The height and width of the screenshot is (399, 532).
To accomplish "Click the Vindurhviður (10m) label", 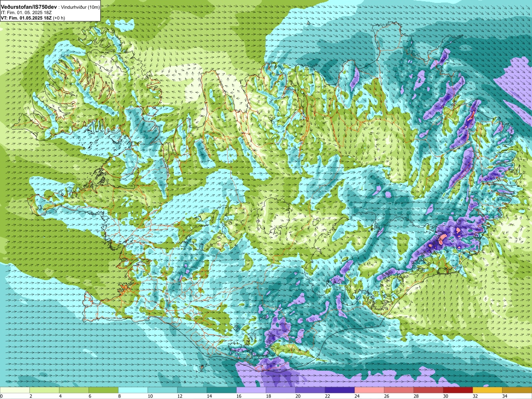I will (x=81, y=7).
